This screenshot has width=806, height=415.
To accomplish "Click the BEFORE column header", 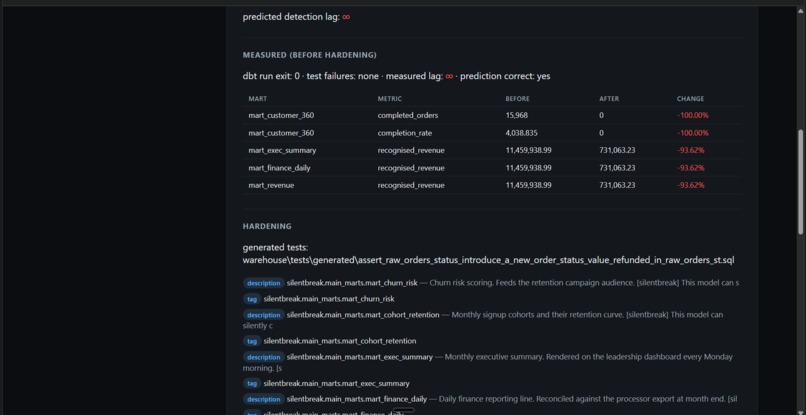I will click(x=518, y=99).
